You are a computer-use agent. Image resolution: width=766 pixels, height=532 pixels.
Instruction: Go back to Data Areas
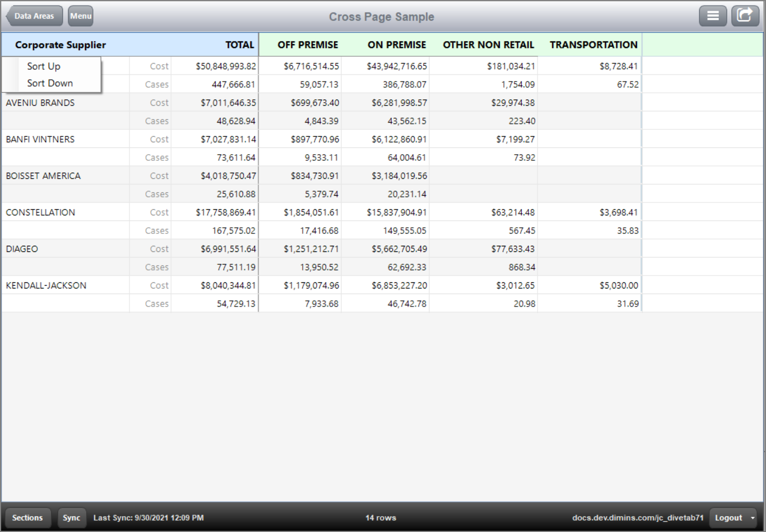(34, 16)
